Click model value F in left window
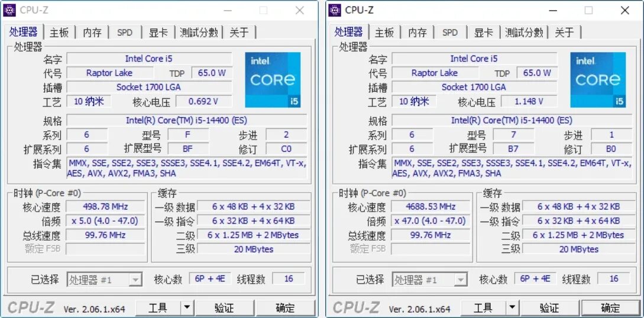 pyautogui.click(x=187, y=135)
